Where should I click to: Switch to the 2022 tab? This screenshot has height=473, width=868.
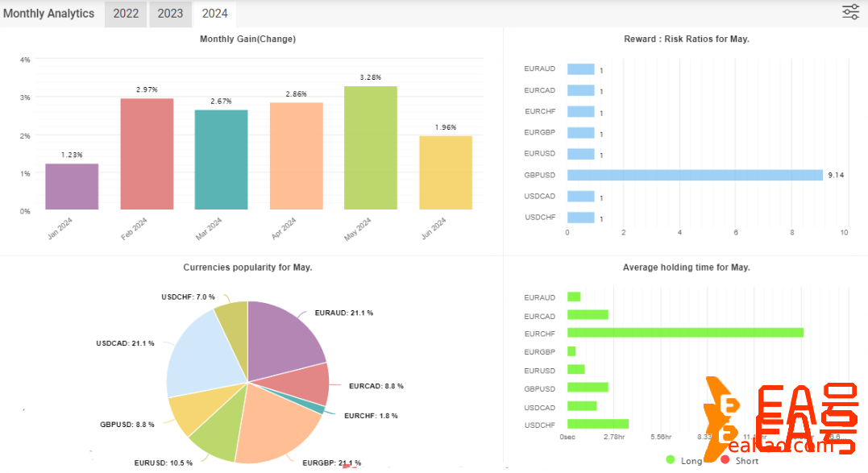[125, 14]
